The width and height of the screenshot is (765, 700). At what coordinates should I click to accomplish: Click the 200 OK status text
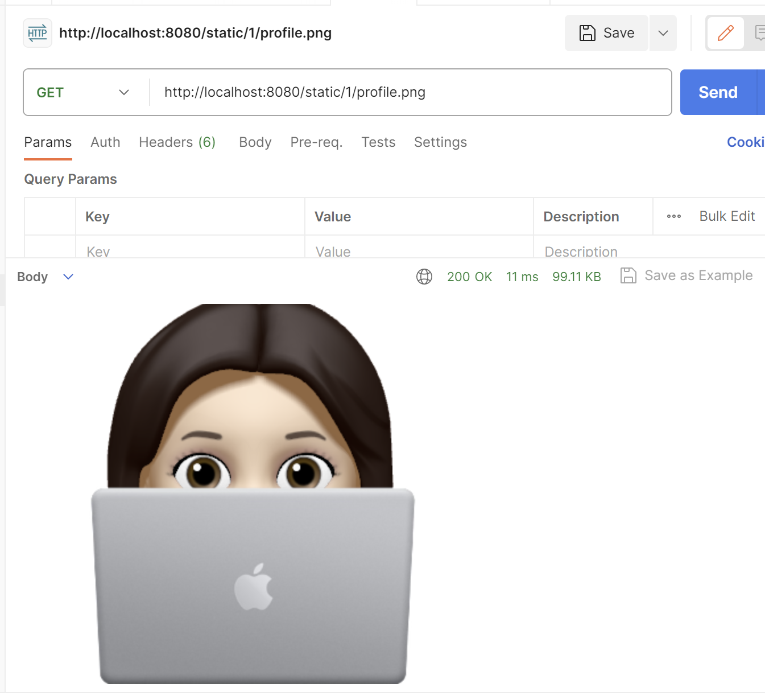[x=469, y=277]
